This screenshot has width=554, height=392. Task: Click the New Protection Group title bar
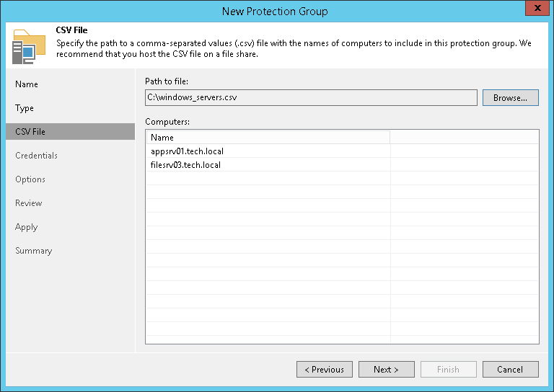274,11
